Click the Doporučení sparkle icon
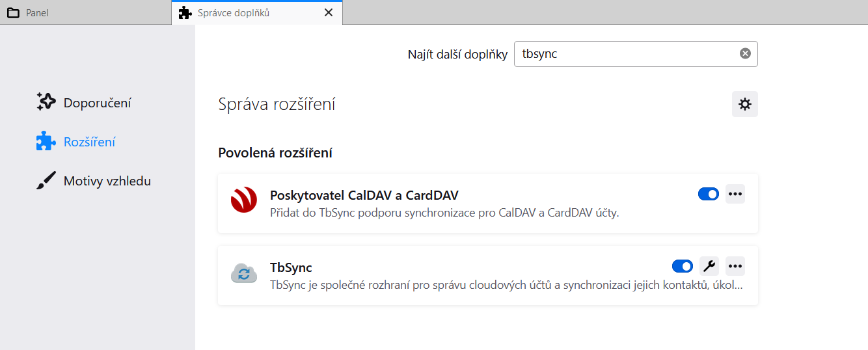868x350 pixels. tap(46, 102)
